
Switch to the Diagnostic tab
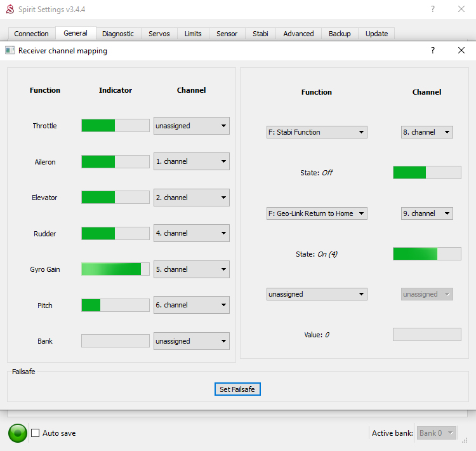click(117, 34)
